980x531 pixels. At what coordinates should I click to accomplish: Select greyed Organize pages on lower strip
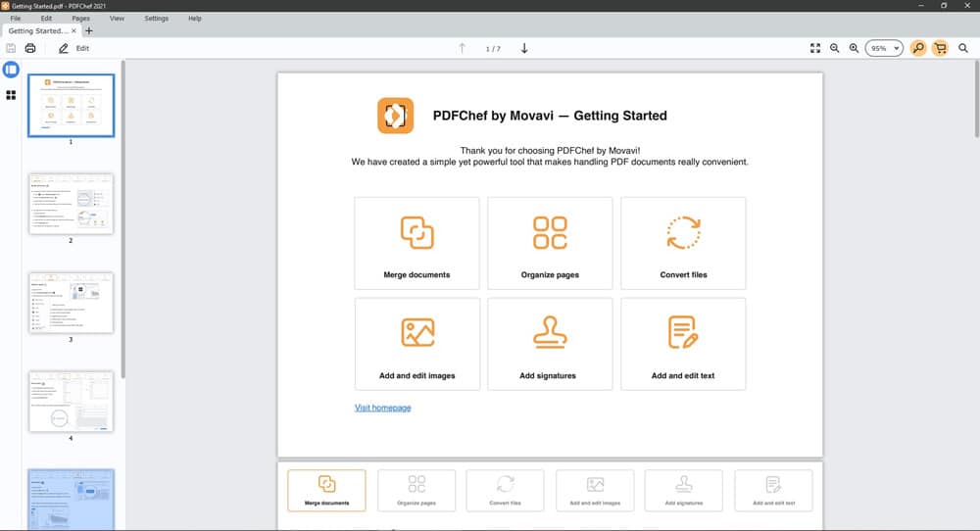point(416,491)
